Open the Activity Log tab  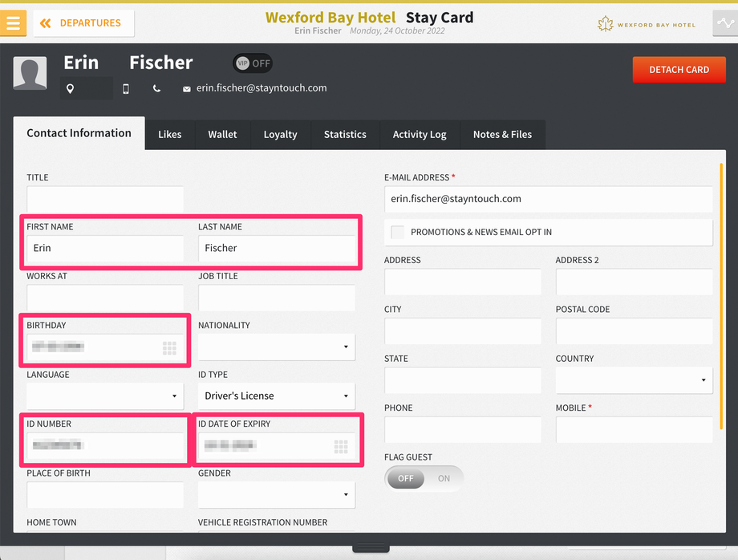(x=420, y=135)
